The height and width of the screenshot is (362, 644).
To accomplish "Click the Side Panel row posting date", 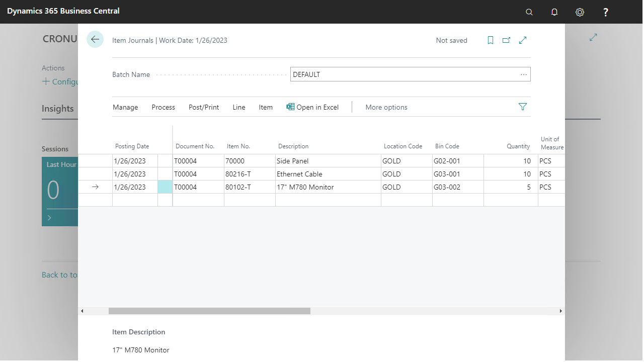I will [x=135, y=161].
